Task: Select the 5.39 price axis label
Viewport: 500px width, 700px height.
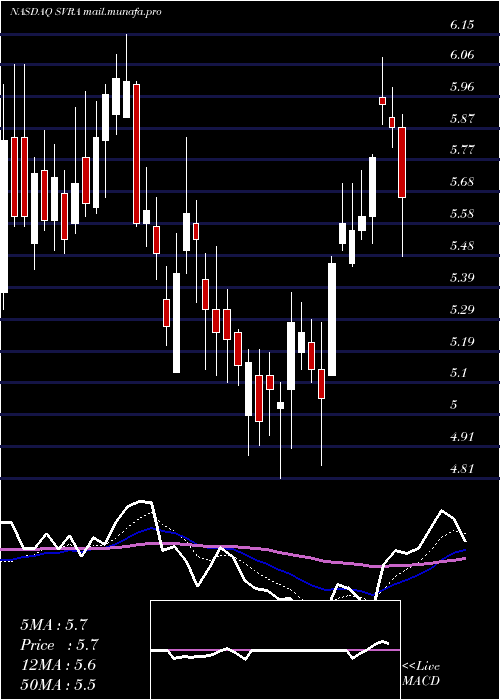Action: [462, 278]
